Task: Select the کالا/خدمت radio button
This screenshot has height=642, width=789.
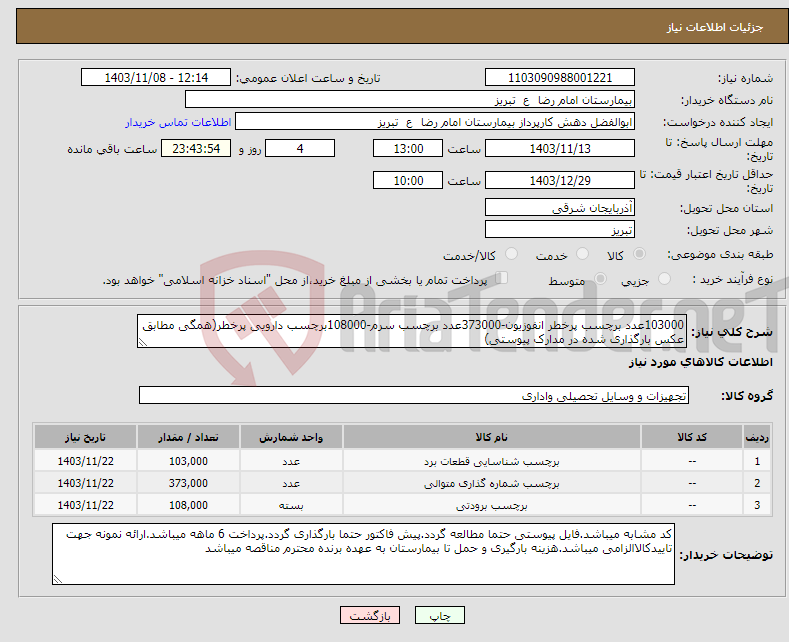Action: [x=511, y=254]
